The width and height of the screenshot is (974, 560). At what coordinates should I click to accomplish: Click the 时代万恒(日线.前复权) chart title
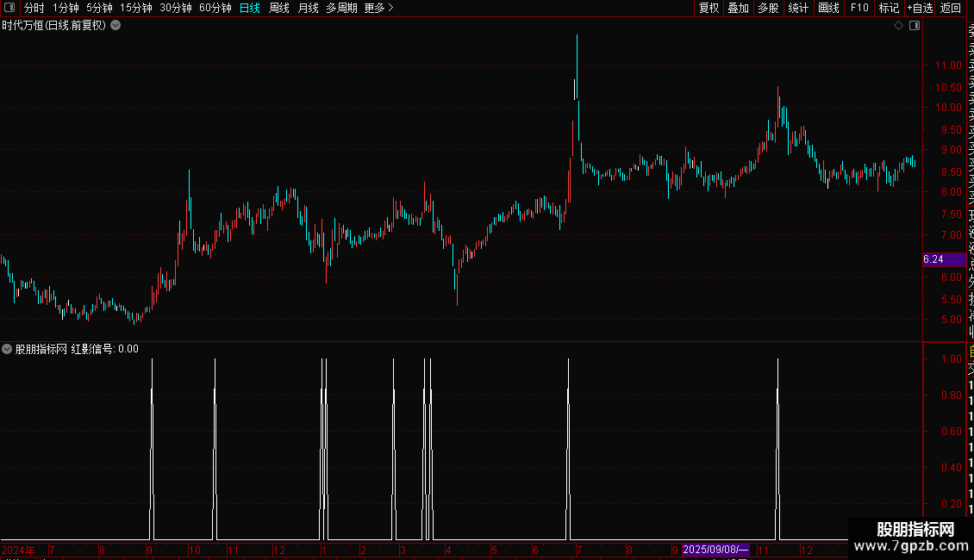pos(54,26)
